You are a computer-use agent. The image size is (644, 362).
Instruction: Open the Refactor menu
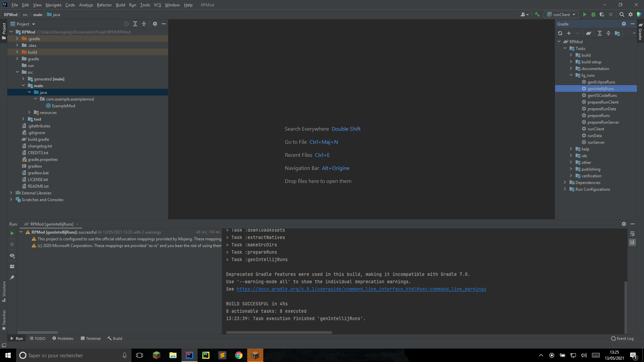pyautogui.click(x=104, y=5)
